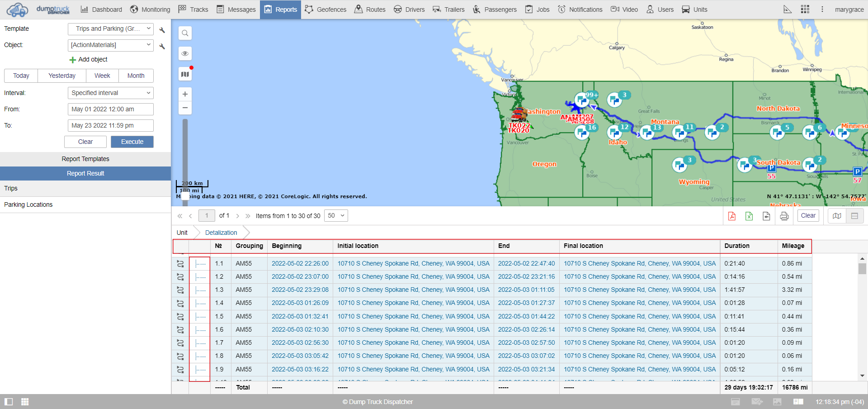Open the Report Templates tab

click(85, 159)
